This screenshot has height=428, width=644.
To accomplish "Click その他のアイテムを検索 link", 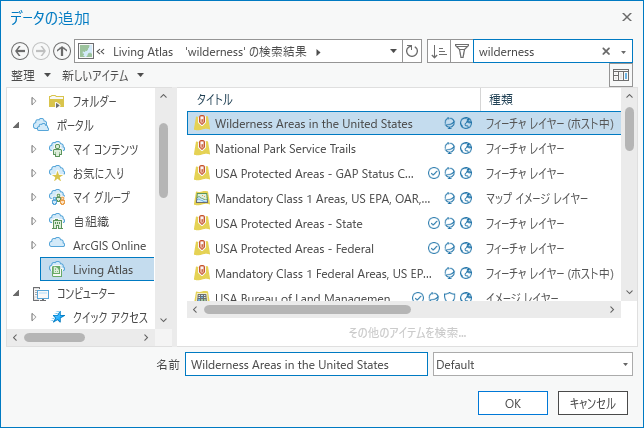I will point(407,332).
